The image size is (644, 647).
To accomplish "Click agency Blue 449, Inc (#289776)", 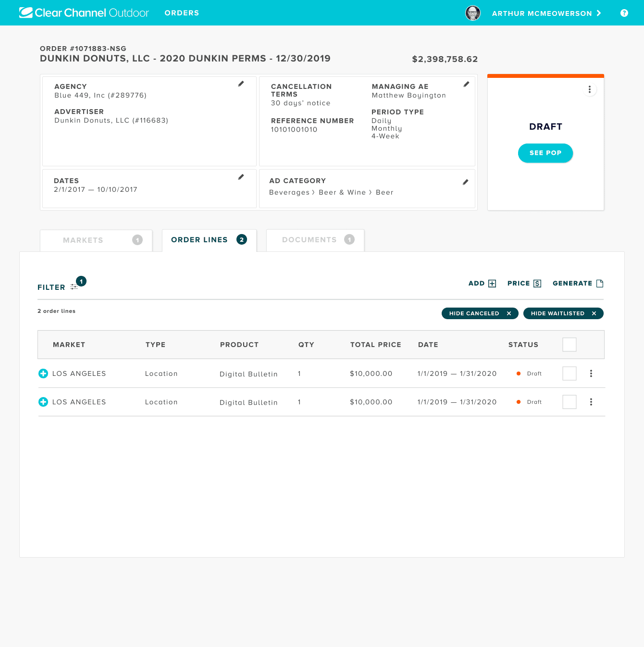I will coord(100,95).
